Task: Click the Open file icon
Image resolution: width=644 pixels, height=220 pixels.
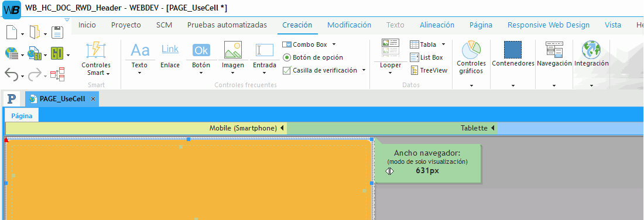Action: tap(35, 32)
